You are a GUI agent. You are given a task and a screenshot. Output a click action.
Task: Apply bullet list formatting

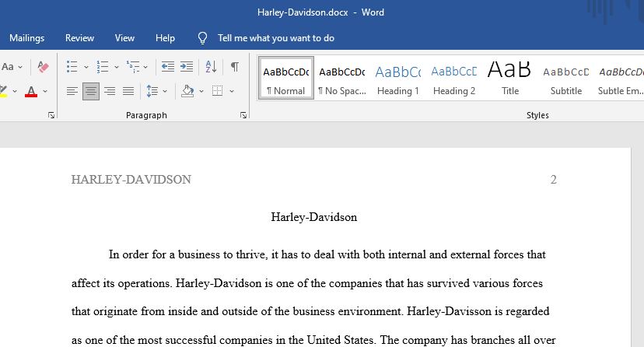point(72,67)
